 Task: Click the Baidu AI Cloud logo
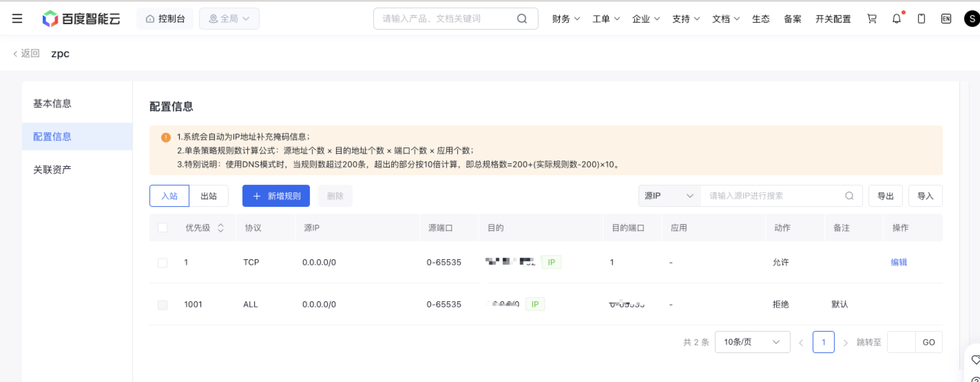81,18
